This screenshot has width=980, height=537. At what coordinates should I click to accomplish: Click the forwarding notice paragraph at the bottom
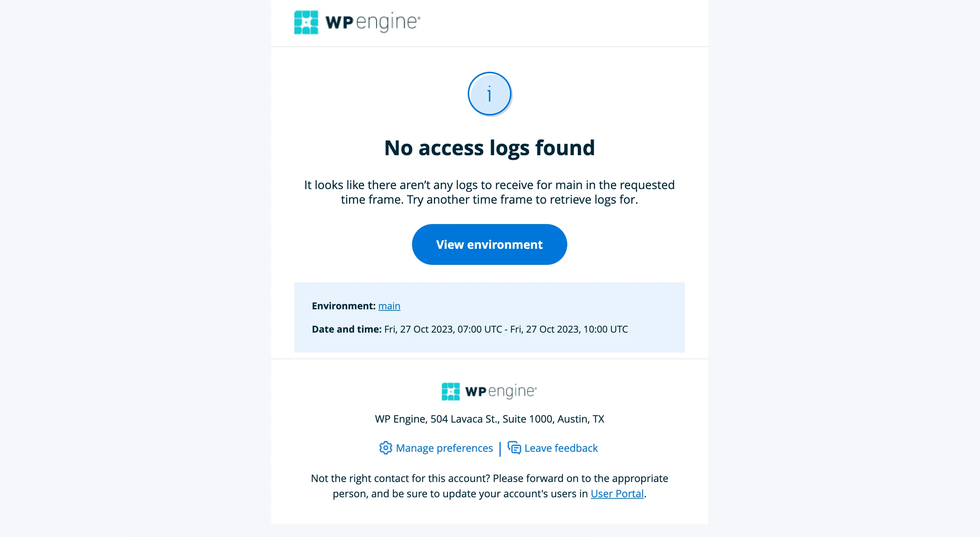click(x=489, y=486)
